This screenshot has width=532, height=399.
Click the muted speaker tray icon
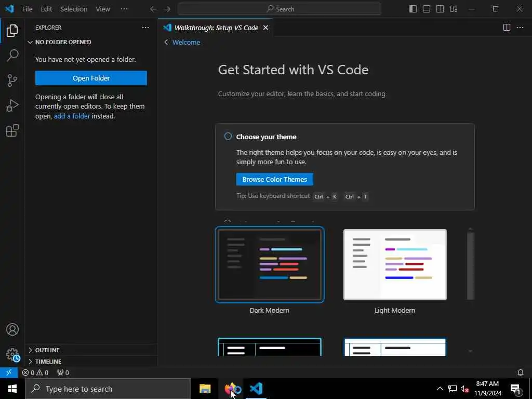(x=464, y=389)
